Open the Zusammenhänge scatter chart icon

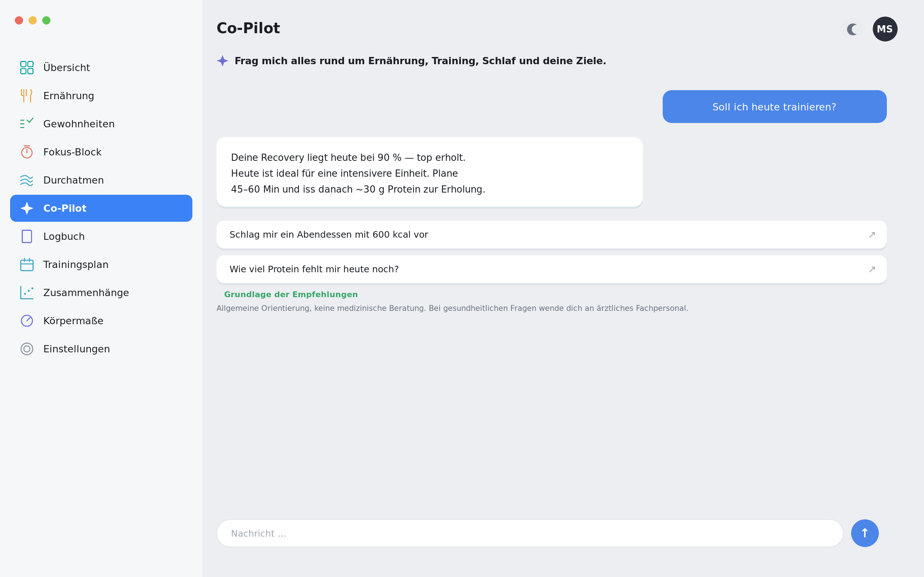click(27, 293)
